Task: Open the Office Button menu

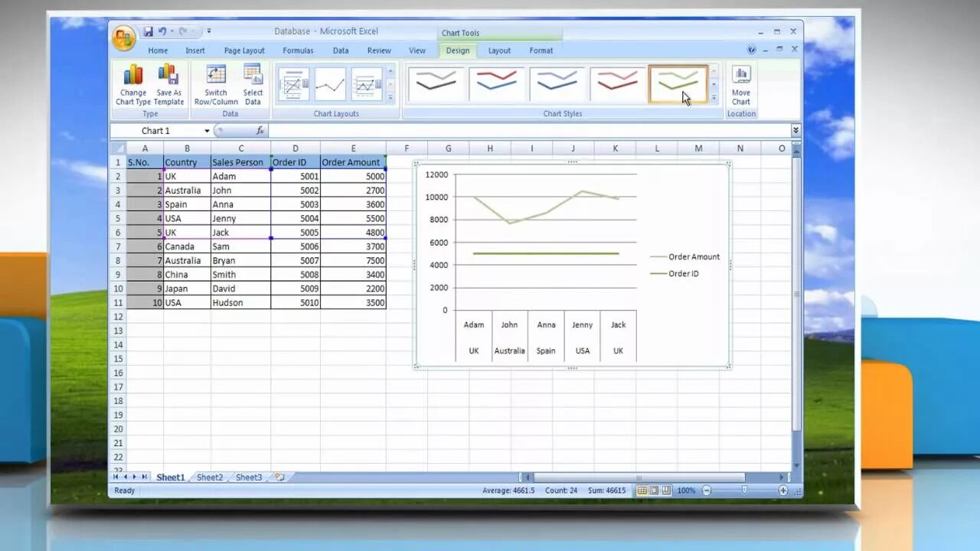Action: pyautogui.click(x=123, y=37)
